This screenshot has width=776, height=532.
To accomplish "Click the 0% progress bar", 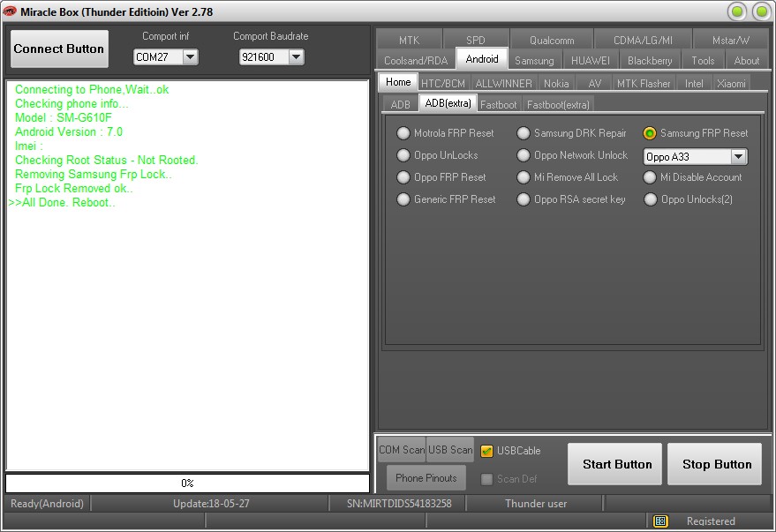I will click(x=187, y=483).
